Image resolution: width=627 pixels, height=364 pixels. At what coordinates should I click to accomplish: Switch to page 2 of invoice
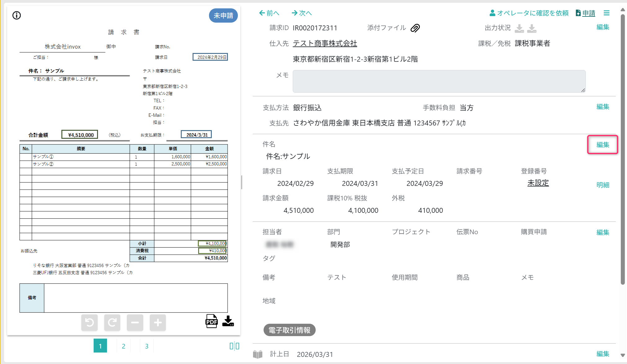click(x=123, y=346)
